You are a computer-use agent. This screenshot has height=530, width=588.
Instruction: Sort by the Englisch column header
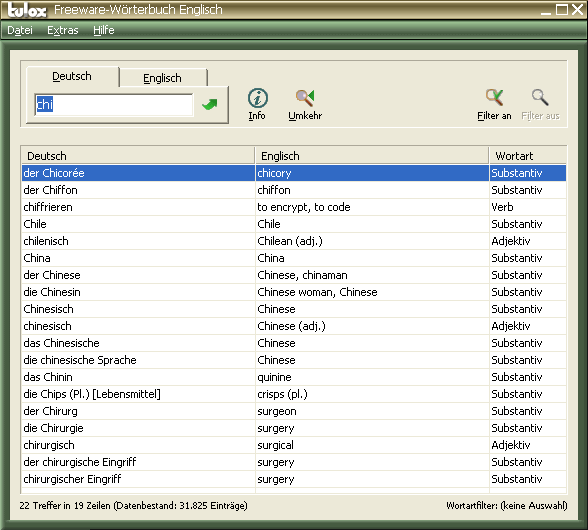point(372,156)
